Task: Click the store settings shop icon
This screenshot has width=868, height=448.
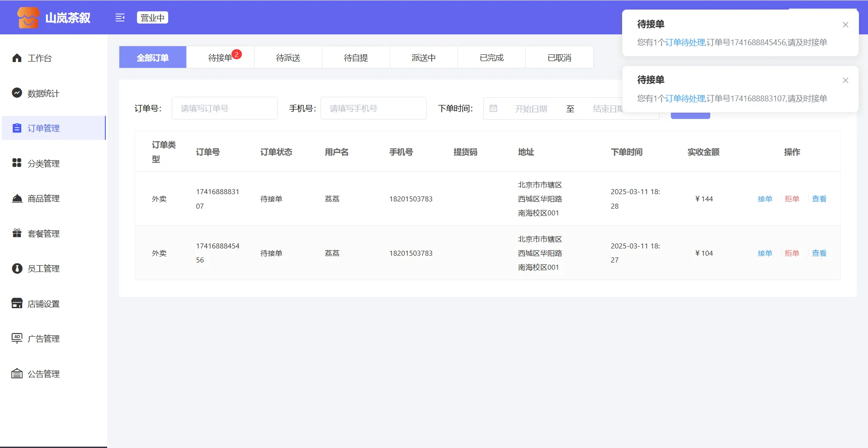Action: tap(17, 303)
